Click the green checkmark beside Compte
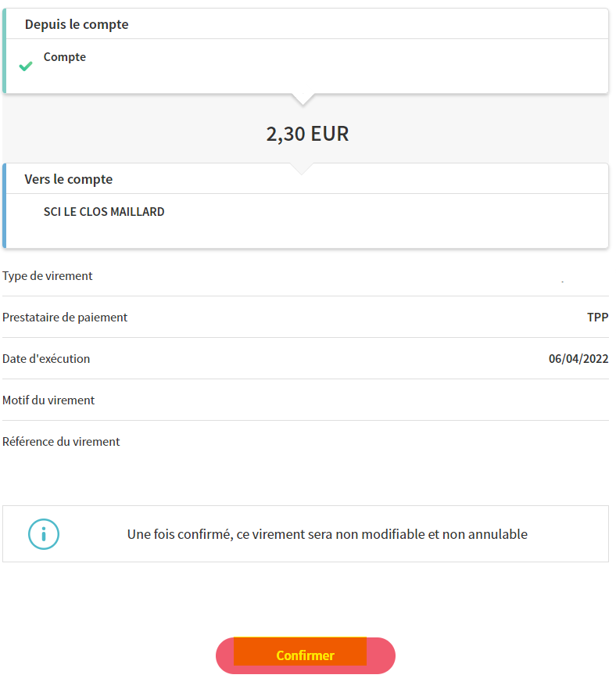Image resolution: width=616 pixels, height=682 pixels. tap(26, 66)
